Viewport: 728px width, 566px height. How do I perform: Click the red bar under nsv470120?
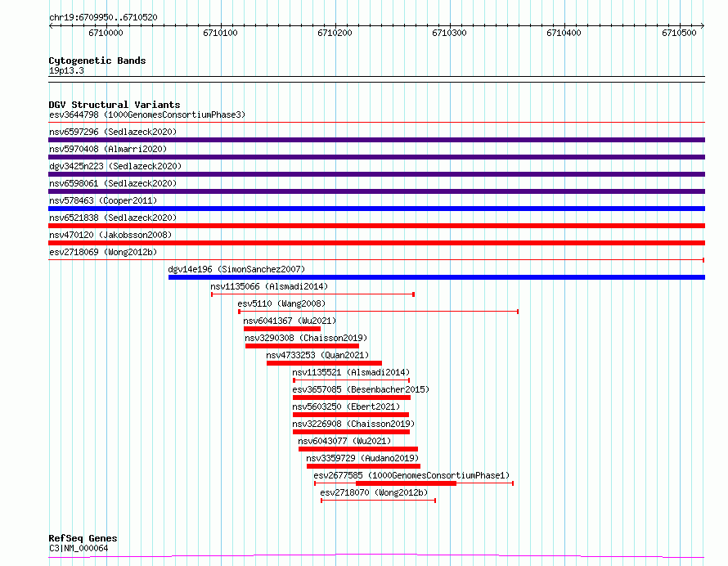point(376,243)
